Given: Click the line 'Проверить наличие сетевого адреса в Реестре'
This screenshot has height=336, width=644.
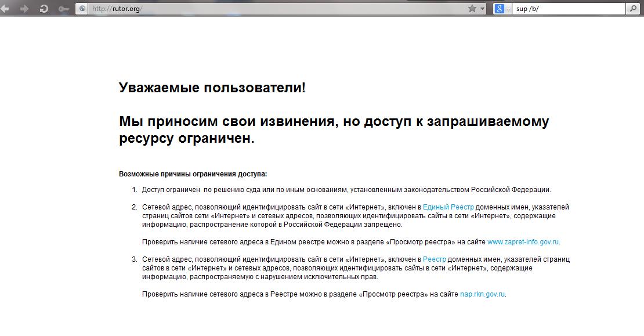Looking at the screenshot, I should point(324,294).
